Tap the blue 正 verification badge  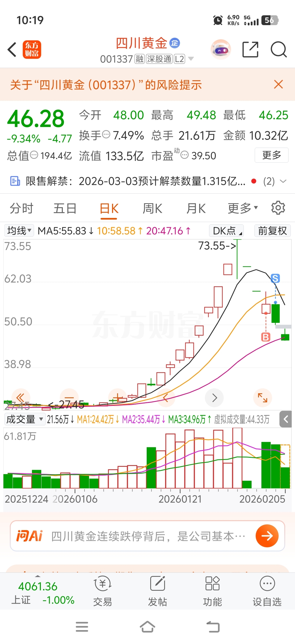[175, 43]
